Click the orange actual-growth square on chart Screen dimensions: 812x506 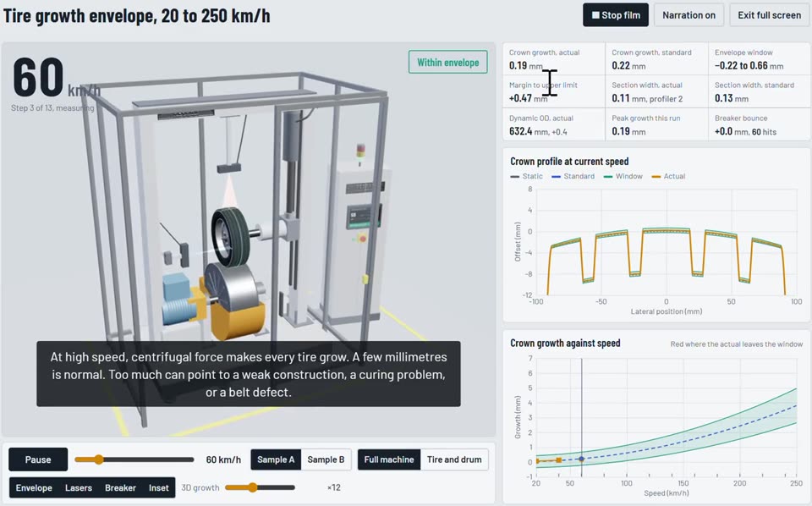tap(559, 460)
